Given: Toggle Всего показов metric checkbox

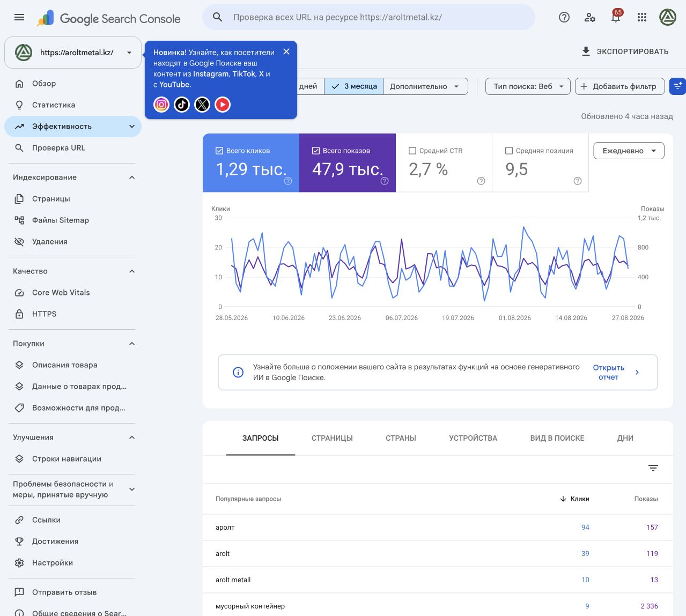Looking at the screenshot, I should pos(316,151).
